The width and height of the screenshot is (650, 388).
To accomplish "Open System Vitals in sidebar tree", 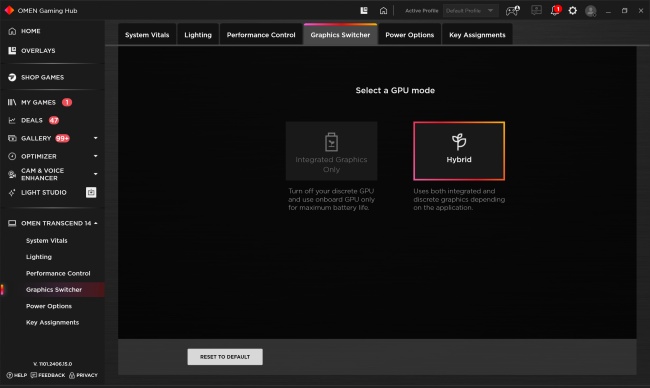I will [46, 240].
